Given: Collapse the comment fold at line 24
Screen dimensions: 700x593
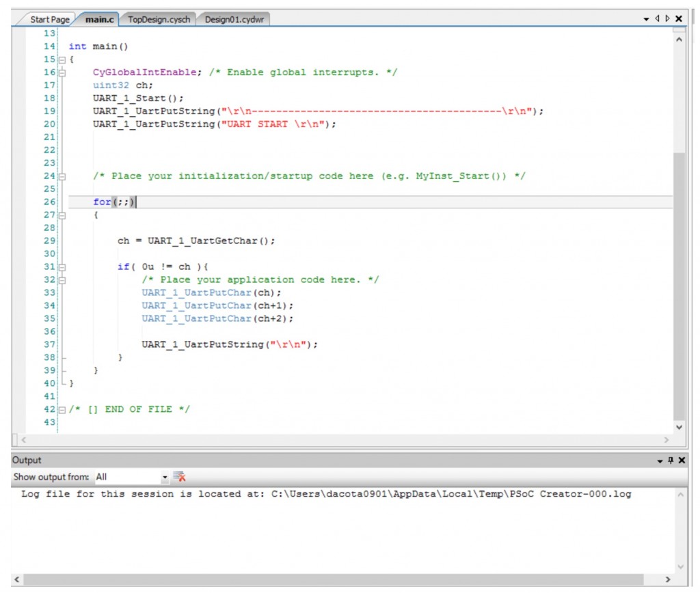Looking at the screenshot, I should 62,177.
